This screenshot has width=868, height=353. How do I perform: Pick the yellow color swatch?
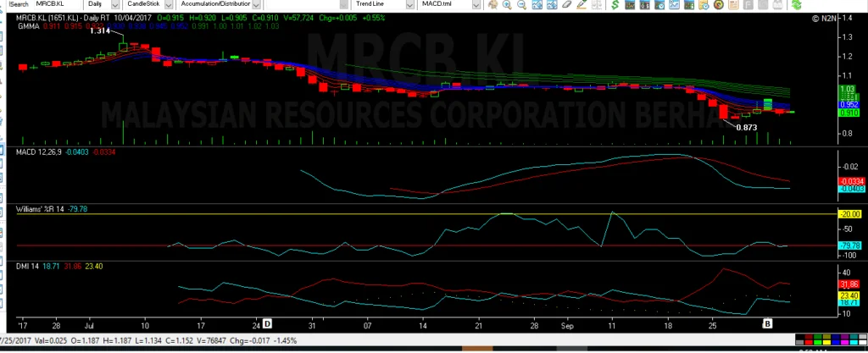[827, 342]
